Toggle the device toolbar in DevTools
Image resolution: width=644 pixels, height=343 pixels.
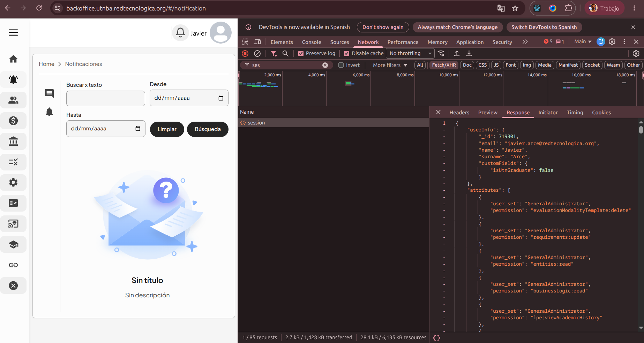point(257,42)
